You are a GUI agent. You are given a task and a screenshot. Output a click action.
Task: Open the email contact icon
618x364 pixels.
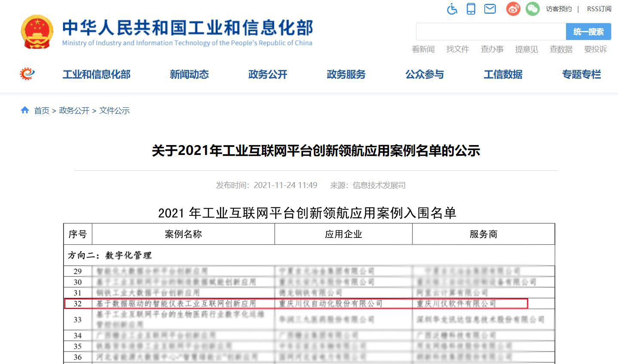point(490,9)
